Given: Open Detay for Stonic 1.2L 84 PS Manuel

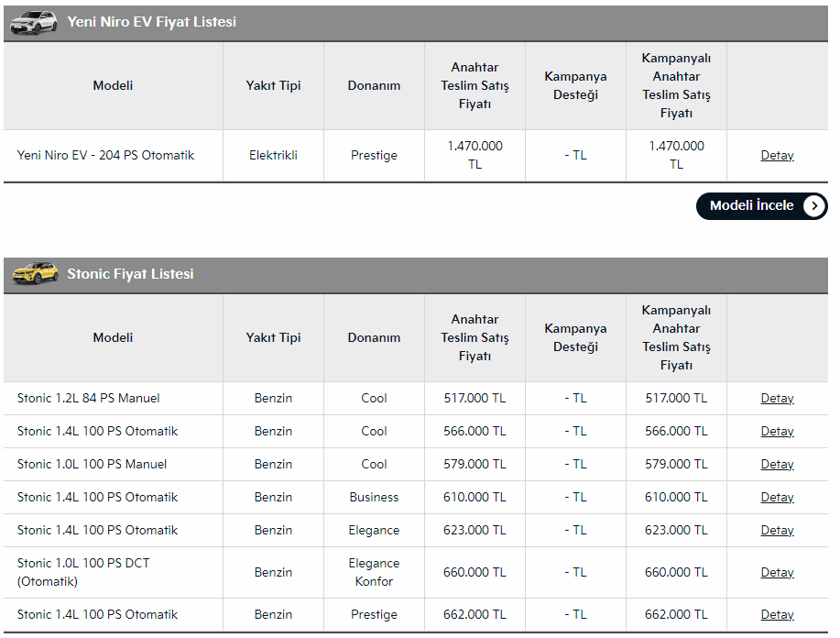Looking at the screenshot, I should pyautogui.click(x=777, y=399).
